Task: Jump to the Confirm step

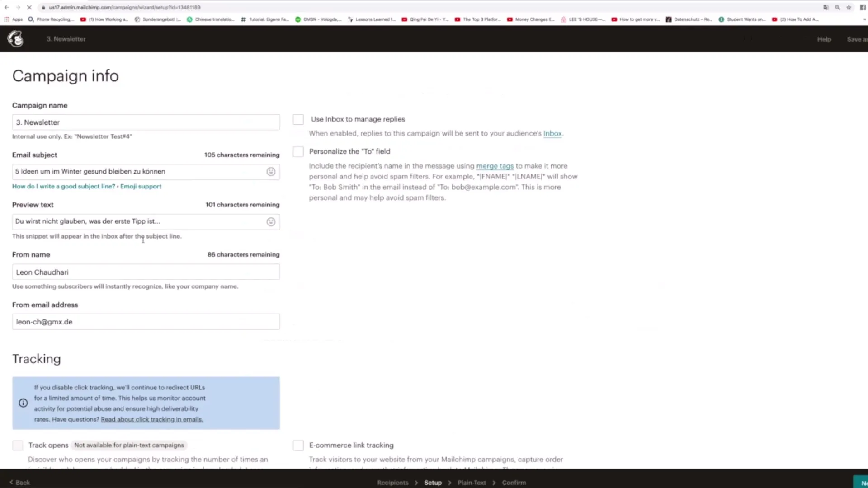Action: pos(514,483)
